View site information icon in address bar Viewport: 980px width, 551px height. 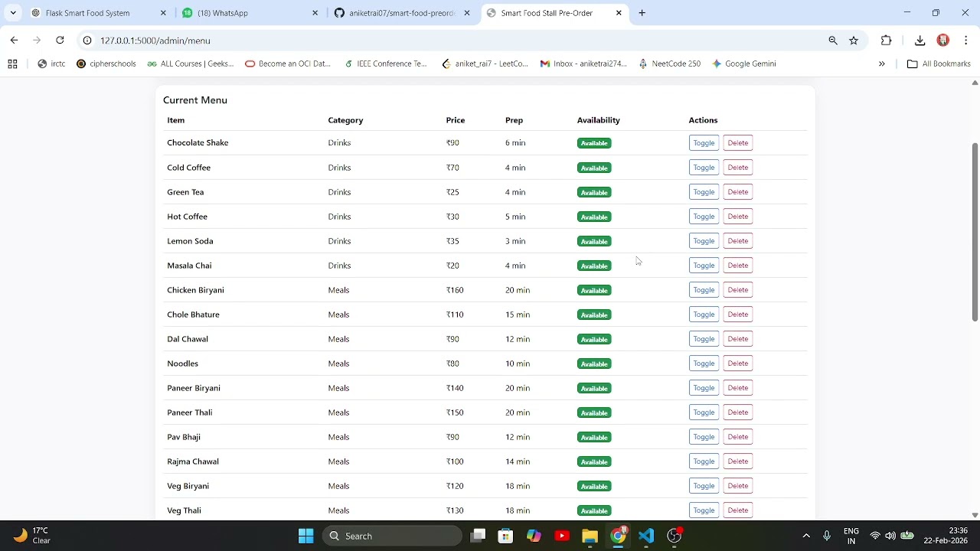tap(88, 41)
